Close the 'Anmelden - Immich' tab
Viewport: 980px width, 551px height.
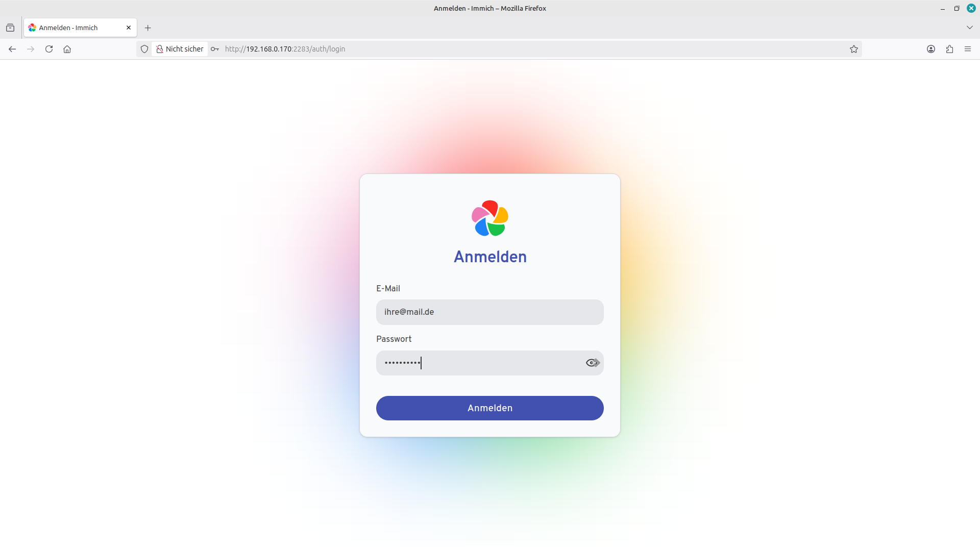(129, 28)
